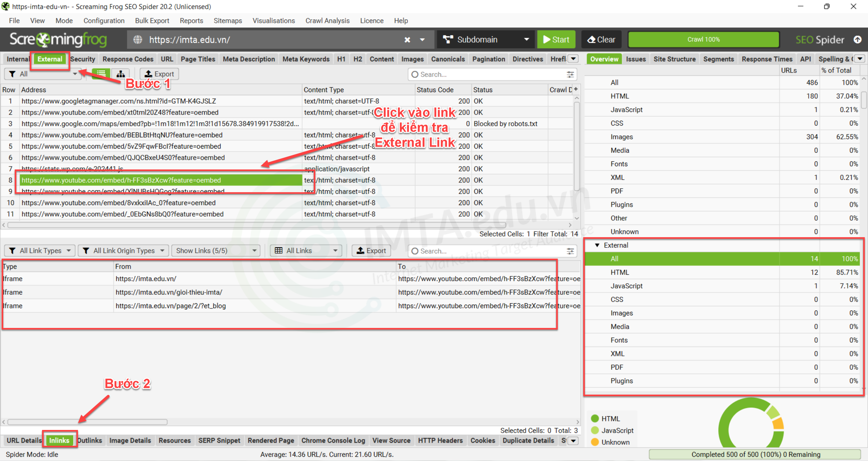The width and height of the screenshot is (868, 461).
Task: Open the All Links dropdown
Action: [306, 251]
